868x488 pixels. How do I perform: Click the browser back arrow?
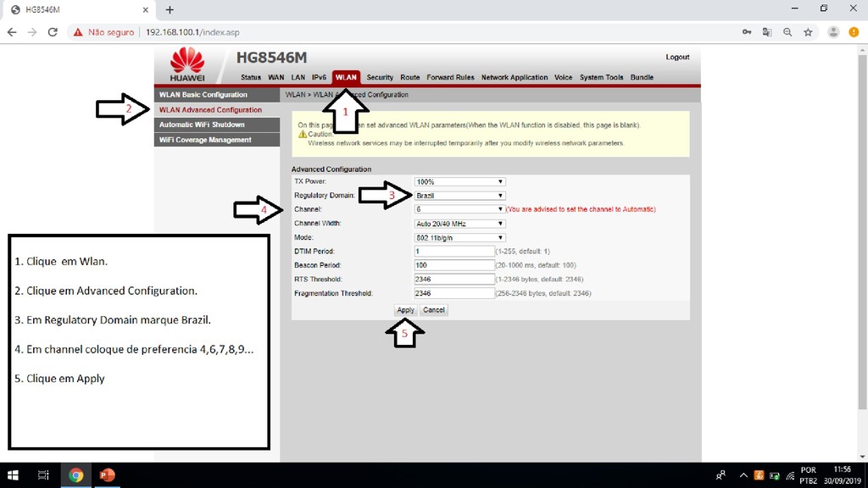pos(12,32)
